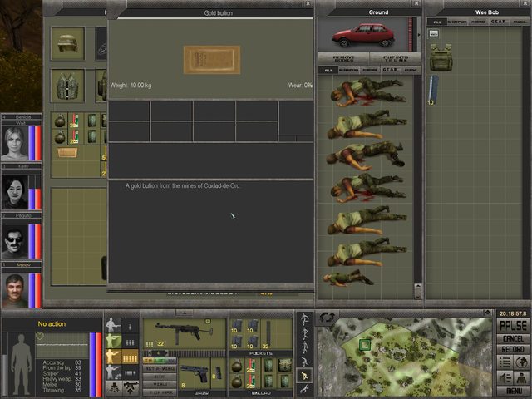Image resolution: width=532 pixels, height=399 pixels.
Task: Increase burst count with right arrow
Action: (x=166, y=353)
